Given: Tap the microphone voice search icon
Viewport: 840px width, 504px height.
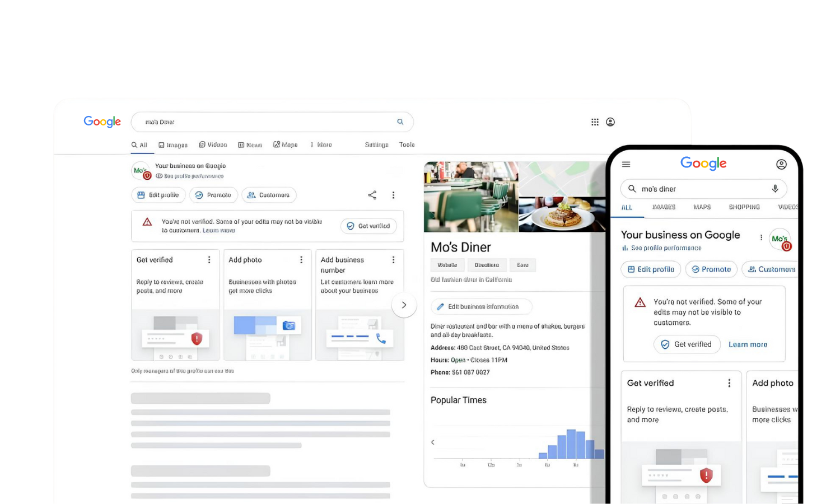Looking at the screenshot, I should [775, 189].
